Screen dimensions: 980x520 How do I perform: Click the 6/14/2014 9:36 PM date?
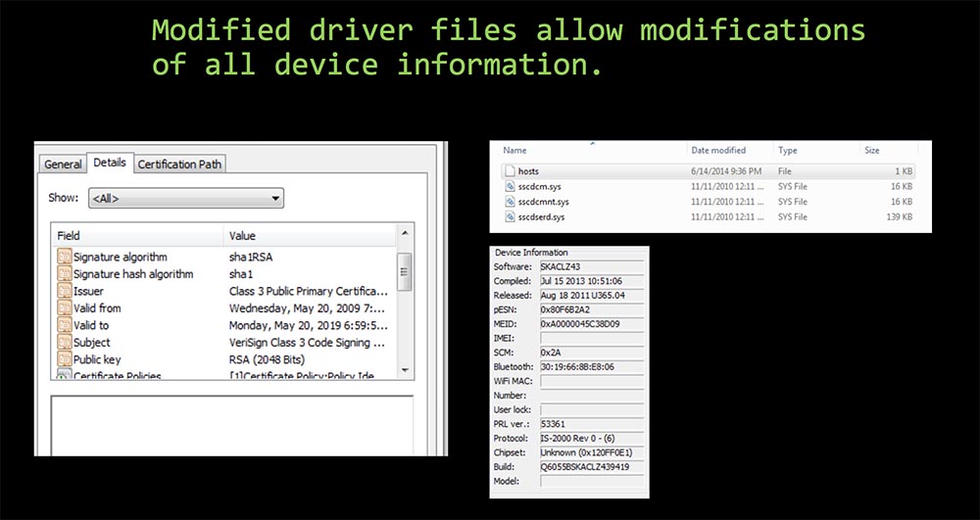click(726, 171)
